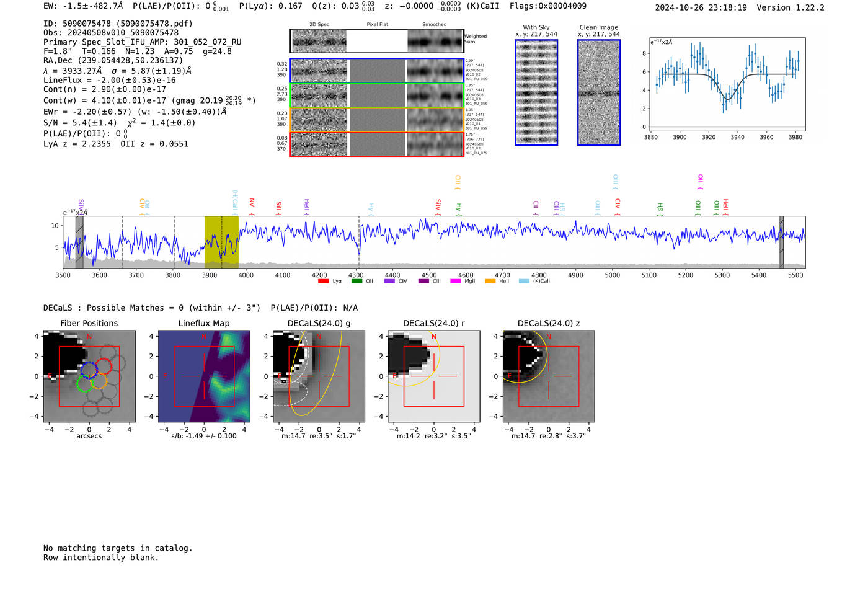
Task: Click the green Hβ line marker label
Action: coord(660,208)
